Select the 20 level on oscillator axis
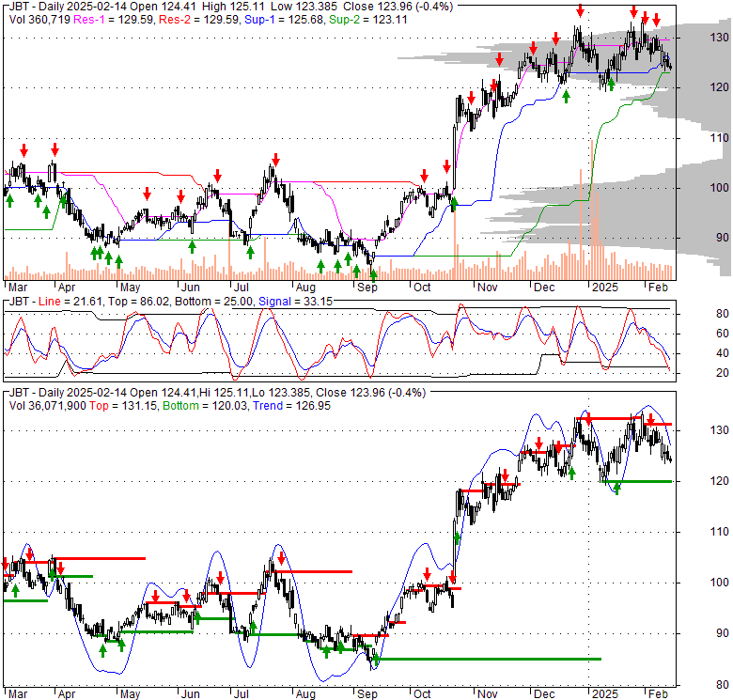The height and width of the screenshot is (700, 733). (723, 373)
